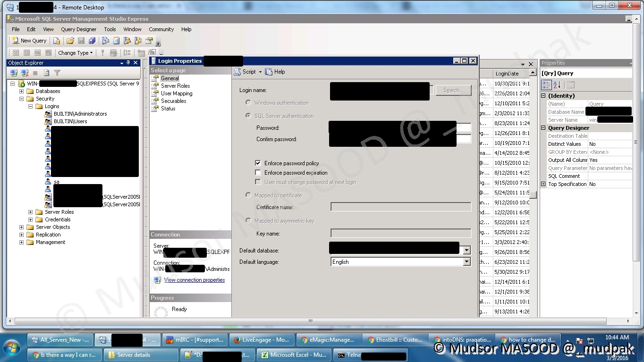Image resolution: width=644 pixels, height=362 pixels.
Task: Click View connection properties link
Action: [194, 280]
